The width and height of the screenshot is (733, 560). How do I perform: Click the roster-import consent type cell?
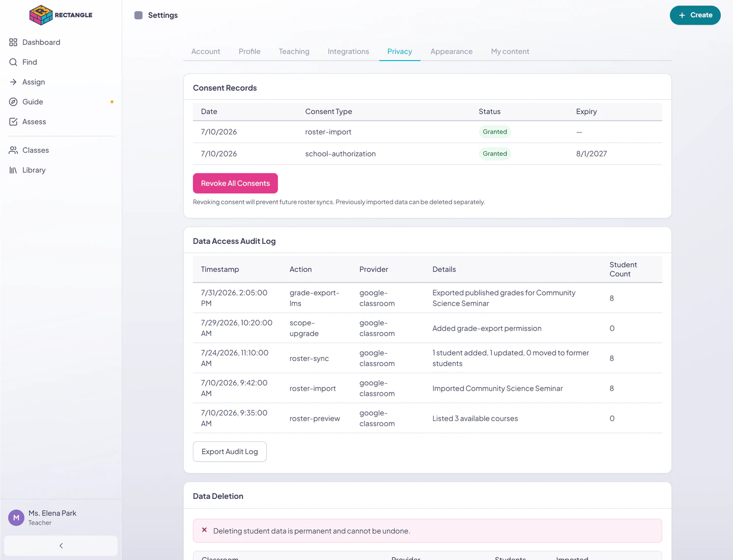pos(328,132)
